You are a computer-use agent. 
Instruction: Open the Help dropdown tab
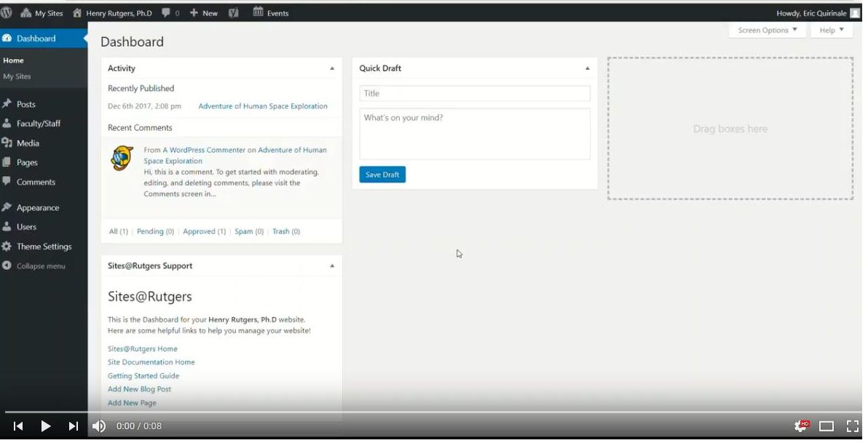pos(831,31)
